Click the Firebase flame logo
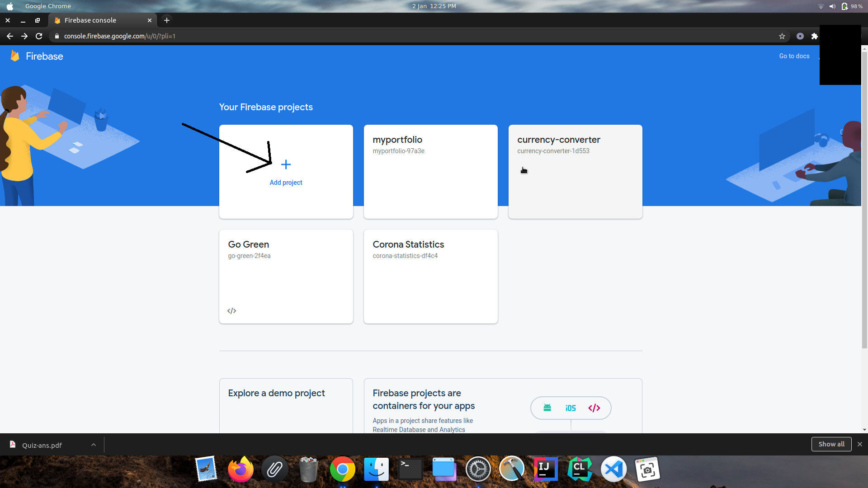This screenshot has width=868, height=488. pyautogui.click(x=15, y=56)
